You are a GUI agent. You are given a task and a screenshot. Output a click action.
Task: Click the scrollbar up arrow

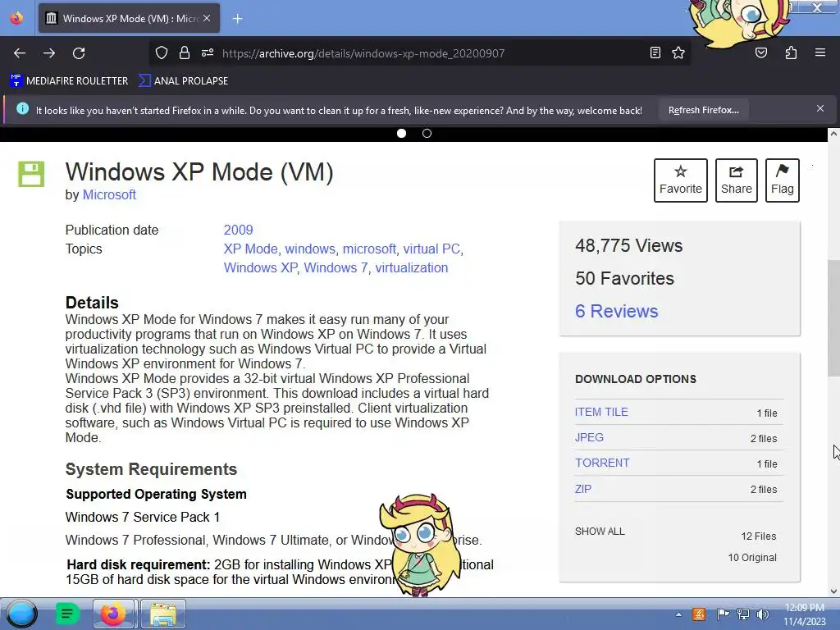coord(833,134)
